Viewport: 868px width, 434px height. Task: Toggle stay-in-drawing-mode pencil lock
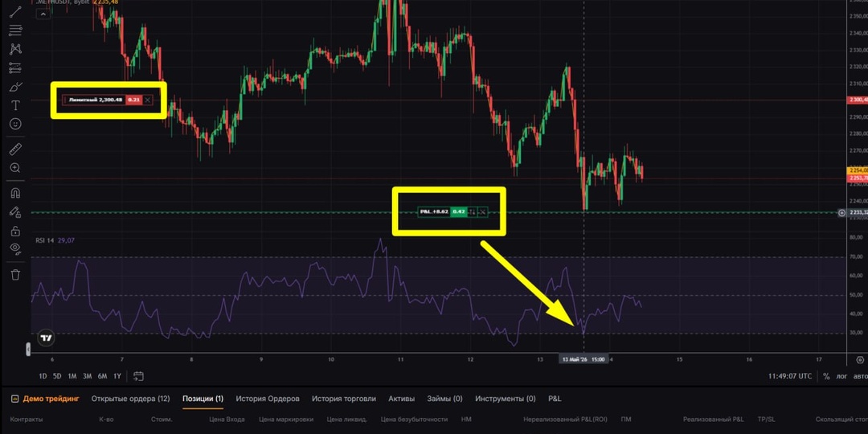[x=15, y=211]
